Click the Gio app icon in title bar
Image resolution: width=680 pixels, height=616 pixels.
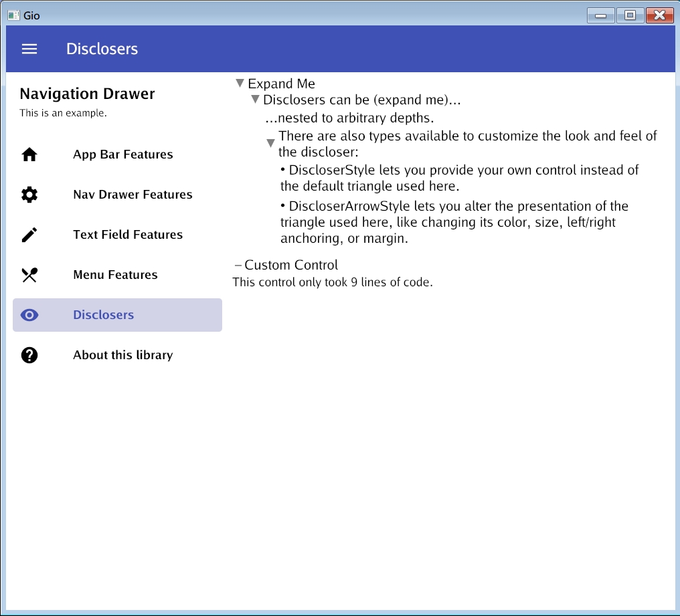13,15
